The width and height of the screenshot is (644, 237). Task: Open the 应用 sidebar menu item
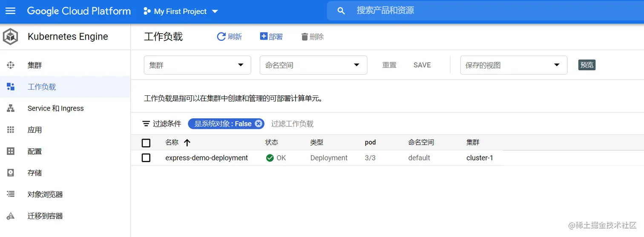pos(65,130)
